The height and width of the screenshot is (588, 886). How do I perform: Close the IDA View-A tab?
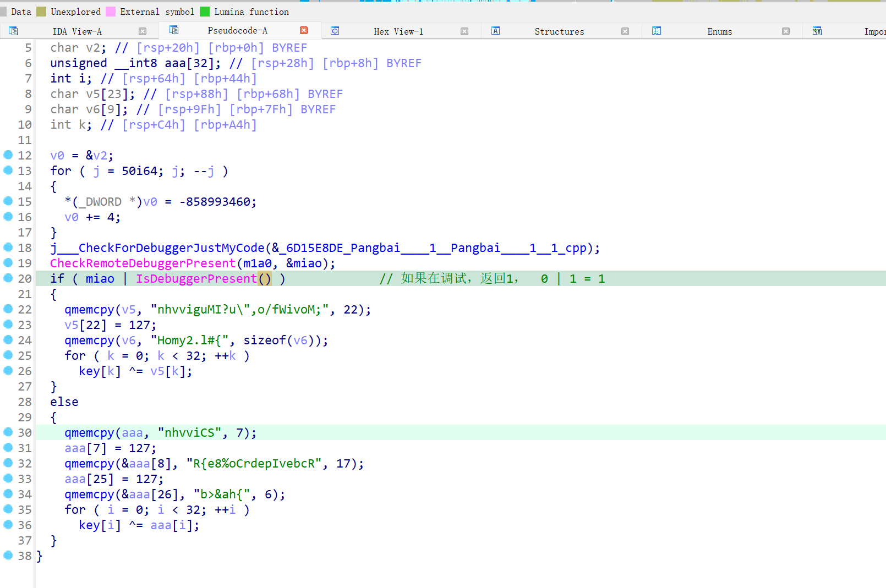(143, 31)
